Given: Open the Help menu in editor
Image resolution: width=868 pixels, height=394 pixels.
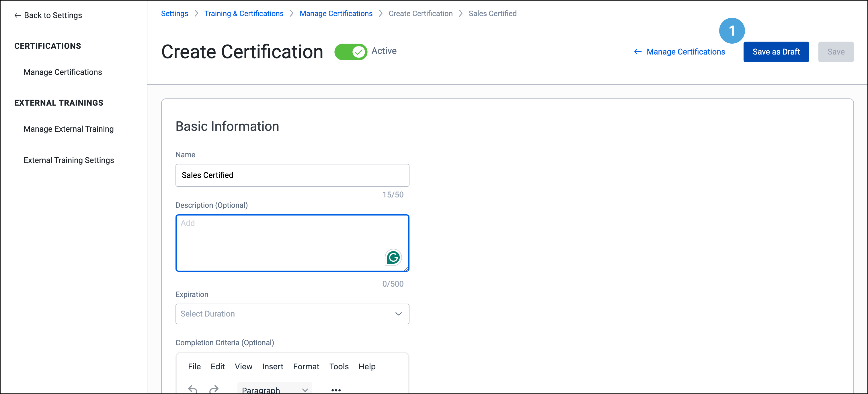Looking at the screenshot, I should pyautogui.click(x=367, y=367).
